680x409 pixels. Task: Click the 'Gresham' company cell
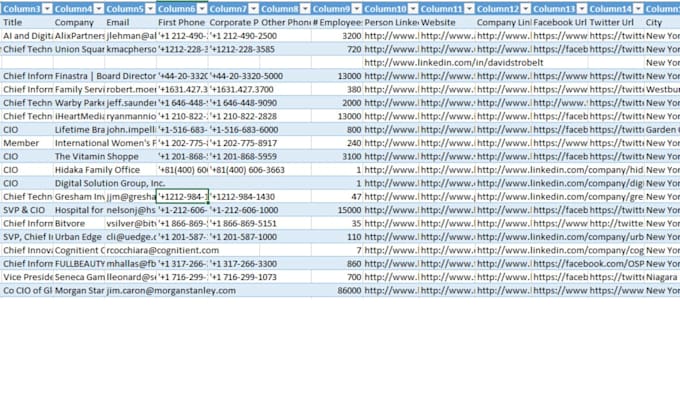click(x=79, y=197)
